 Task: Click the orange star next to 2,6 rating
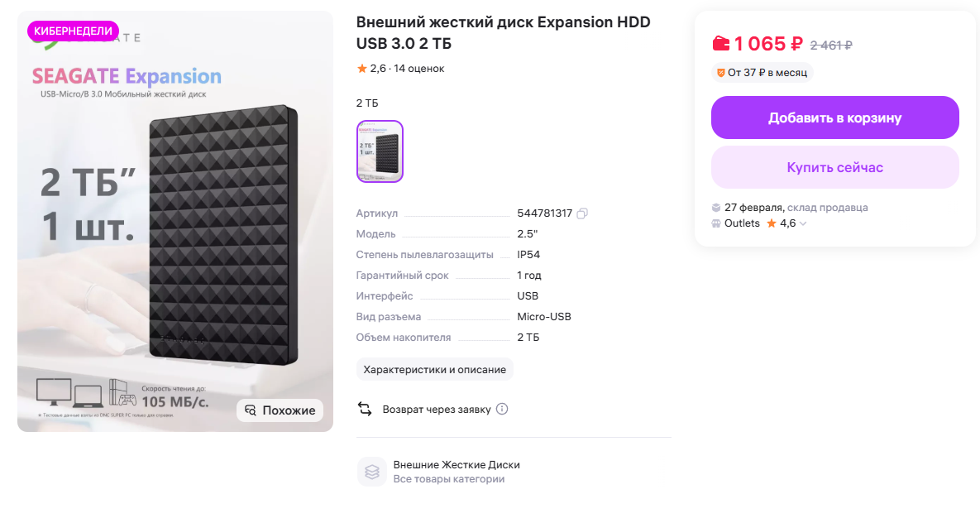click(x=362, y=69)
